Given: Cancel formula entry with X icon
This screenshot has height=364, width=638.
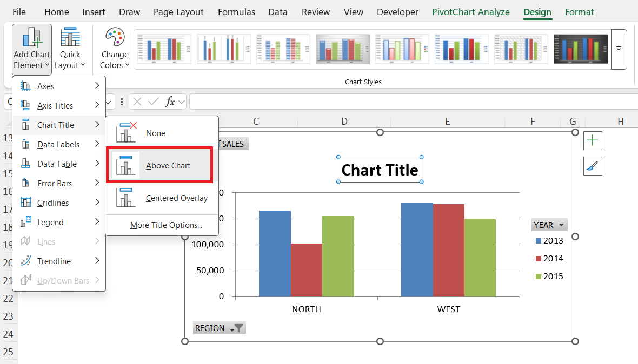Looking at the screenshot, I should pos(137,102).
